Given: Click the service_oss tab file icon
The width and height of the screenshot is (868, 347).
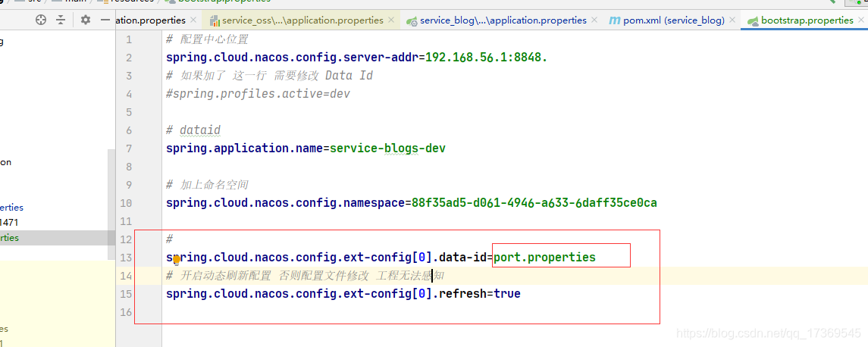Looking at the screenshot, I should pyautogui.click(x=215, y=20).
